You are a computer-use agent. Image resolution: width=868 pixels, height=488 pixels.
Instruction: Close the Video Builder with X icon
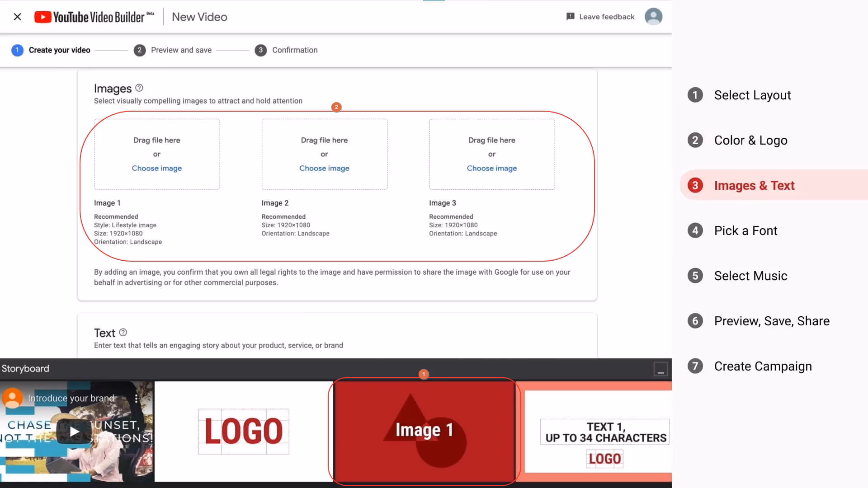17,17
